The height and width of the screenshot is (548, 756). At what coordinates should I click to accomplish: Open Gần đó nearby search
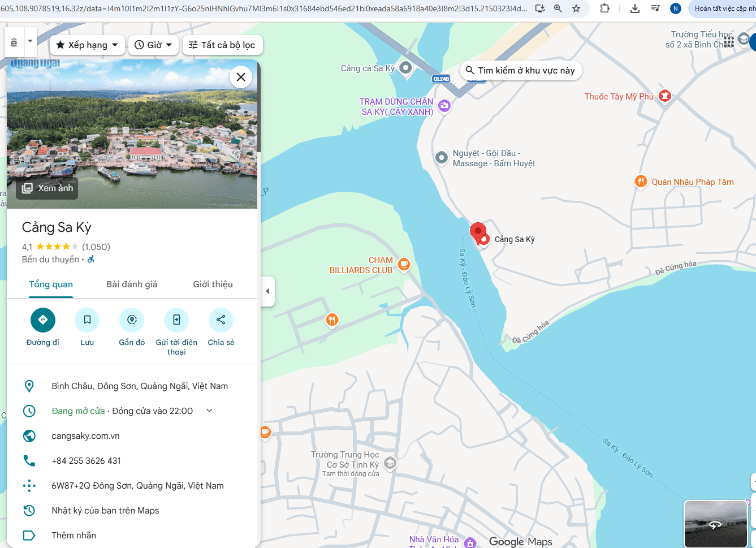click(x=132, y=320)
